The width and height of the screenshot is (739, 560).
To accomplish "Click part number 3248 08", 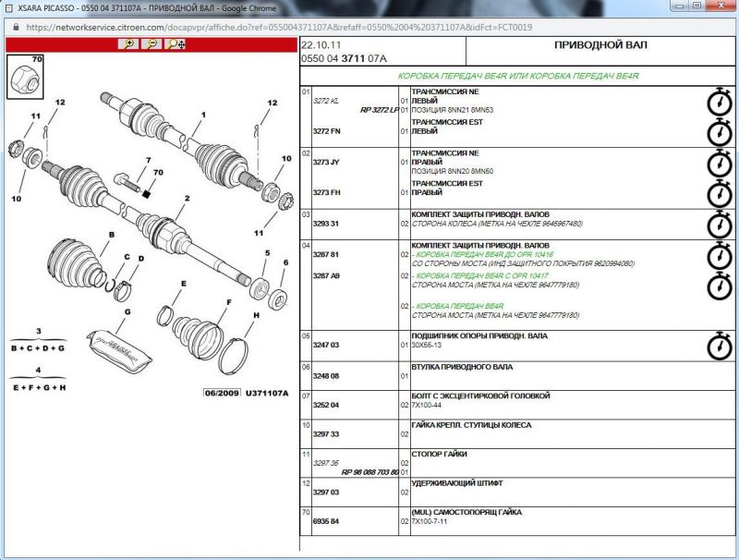I will coord(326,376).
